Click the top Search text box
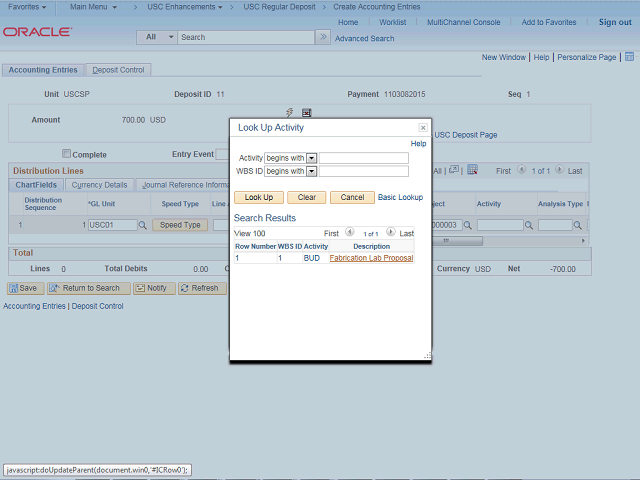640x480 pixels. tap(246, 37)
